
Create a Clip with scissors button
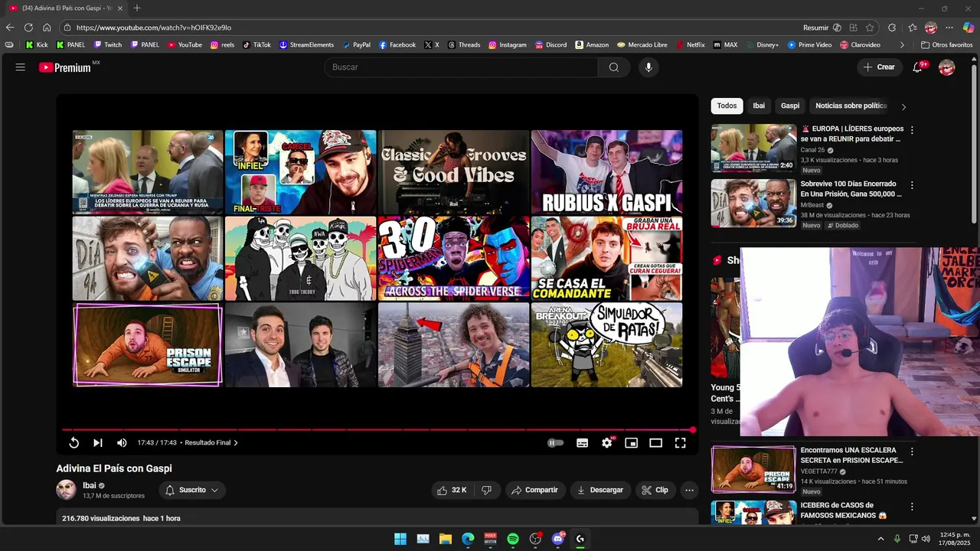655,490
